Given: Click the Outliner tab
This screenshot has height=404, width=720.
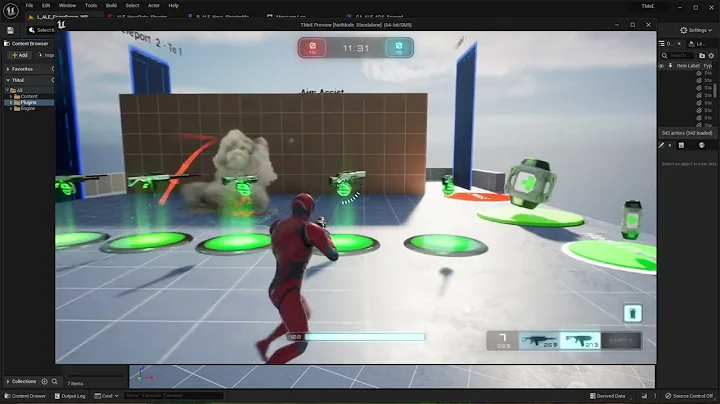Looking at the screenshot, I should [x=666, y=44].
